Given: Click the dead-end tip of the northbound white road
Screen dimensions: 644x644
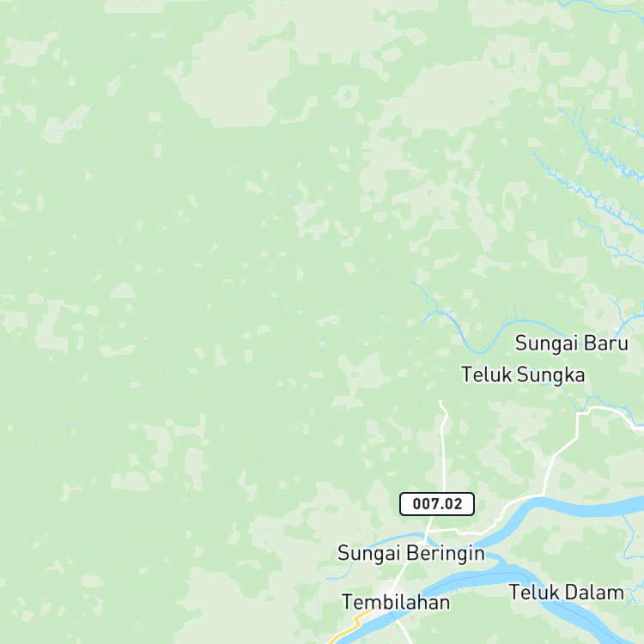Looking at the screenshot, I should tap(440, 402).
